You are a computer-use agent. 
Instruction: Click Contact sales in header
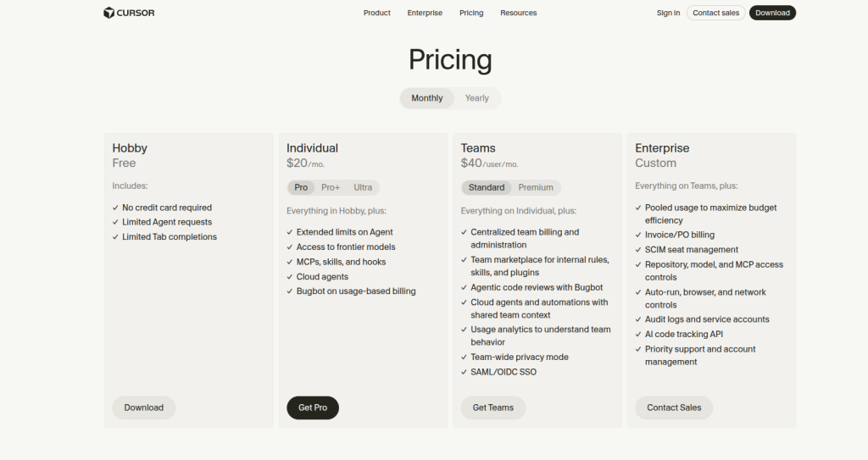[x=715, y=13]
